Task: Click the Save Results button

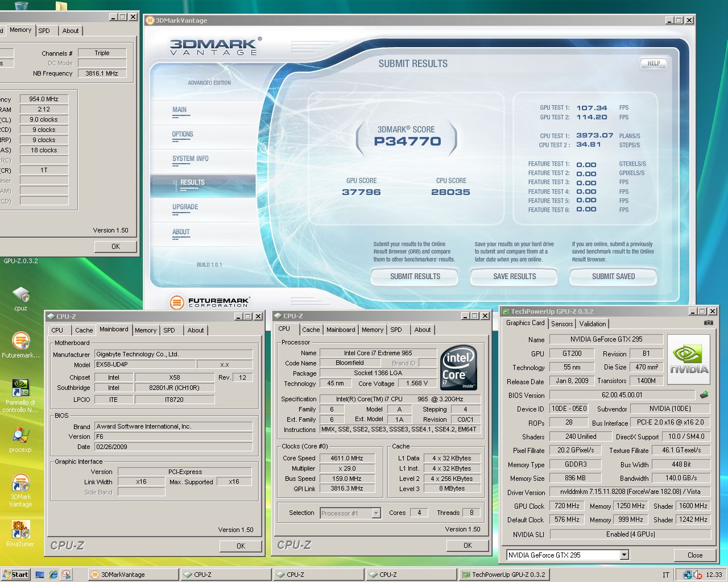Action: point(515,276)
